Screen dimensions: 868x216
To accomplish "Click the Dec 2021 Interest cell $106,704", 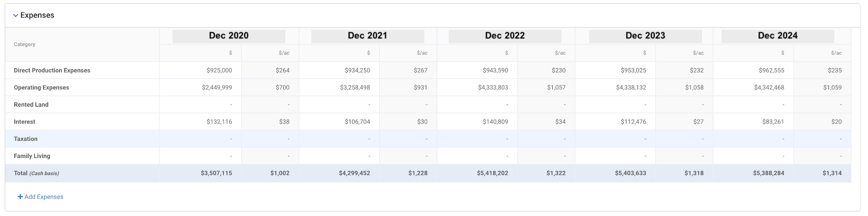I will [x=358, y=122].
